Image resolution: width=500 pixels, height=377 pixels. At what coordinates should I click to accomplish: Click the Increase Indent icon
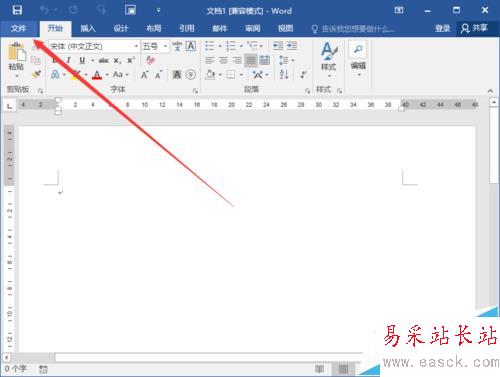click(292, 46)
